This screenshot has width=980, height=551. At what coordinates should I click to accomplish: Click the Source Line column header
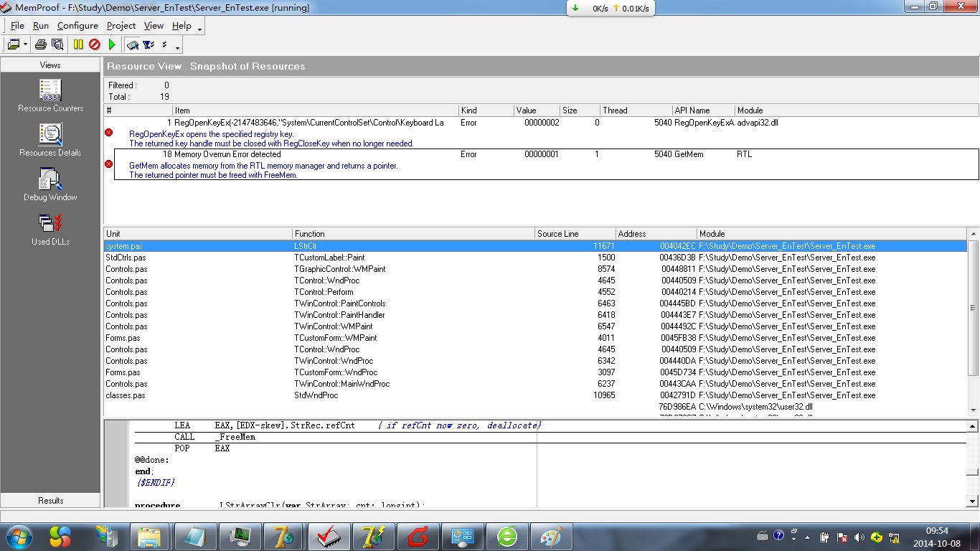coord(575,234)
